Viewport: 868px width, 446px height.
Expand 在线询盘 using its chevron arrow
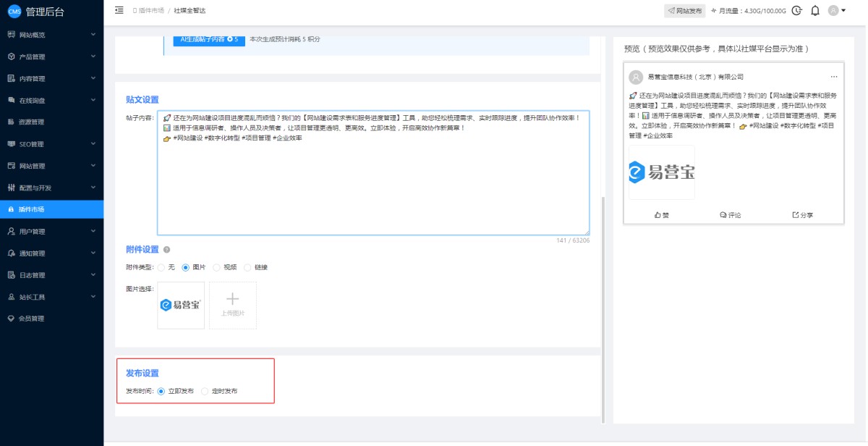(93, 100)
